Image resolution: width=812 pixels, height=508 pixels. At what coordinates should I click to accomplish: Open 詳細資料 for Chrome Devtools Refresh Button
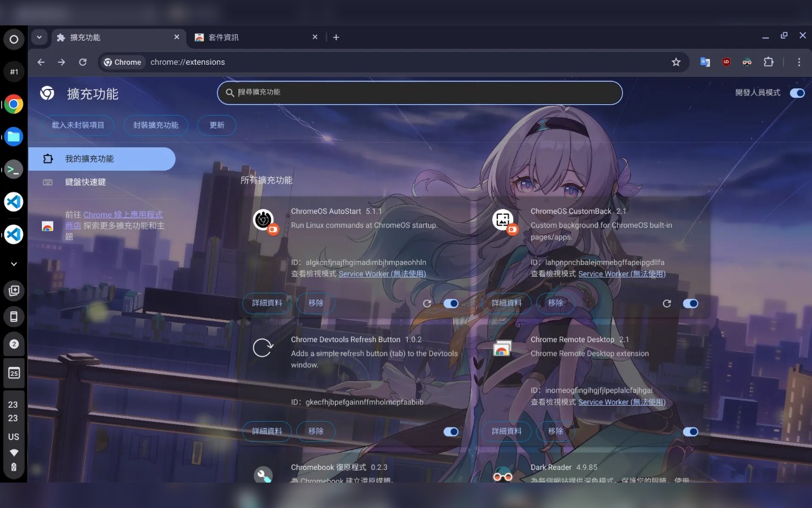[267, 432]
